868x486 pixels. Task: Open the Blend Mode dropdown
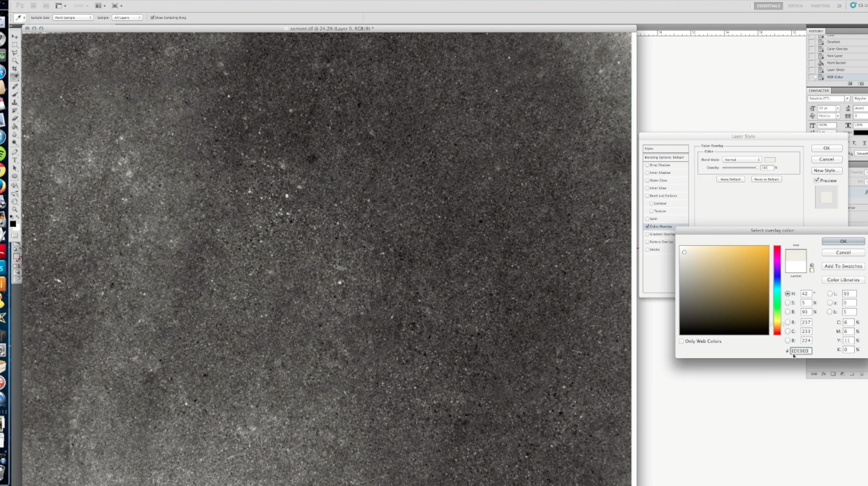pyautogui.click(x=742, y=159)
